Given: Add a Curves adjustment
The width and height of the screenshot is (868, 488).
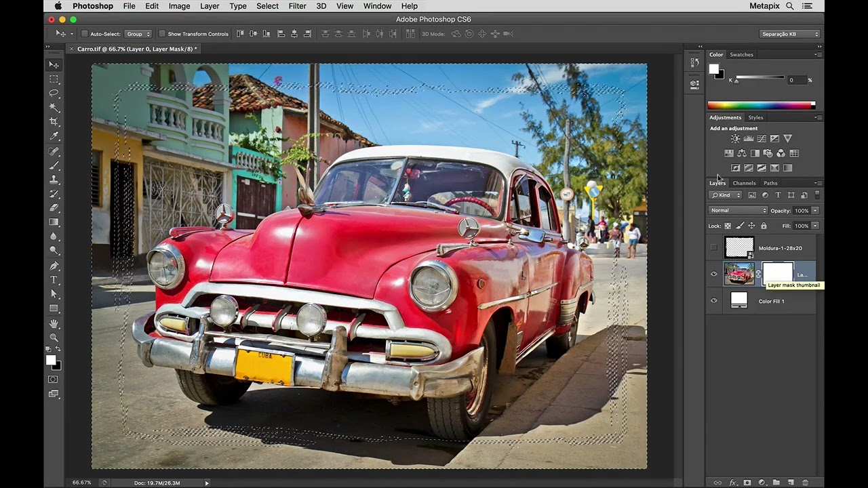Looking at the screenshot, I should pos(762,138).
